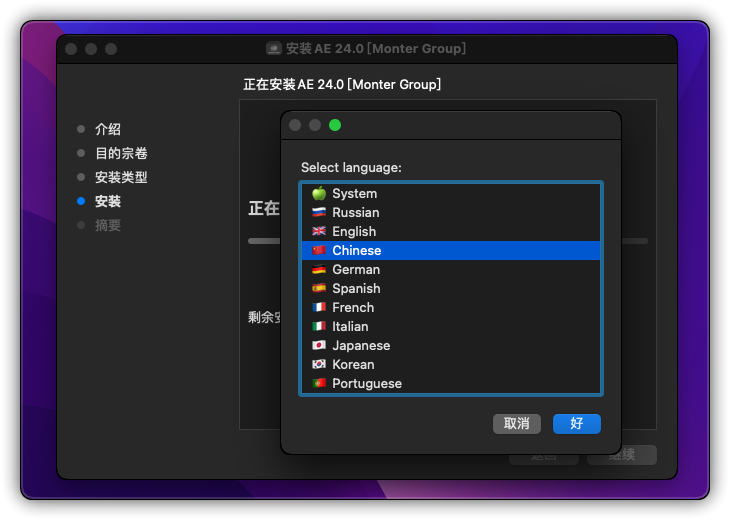Image resolution: width=730 pixels, height=520 pixels.
Task: Choose Japanese from the language list
Action: [451, 345]
